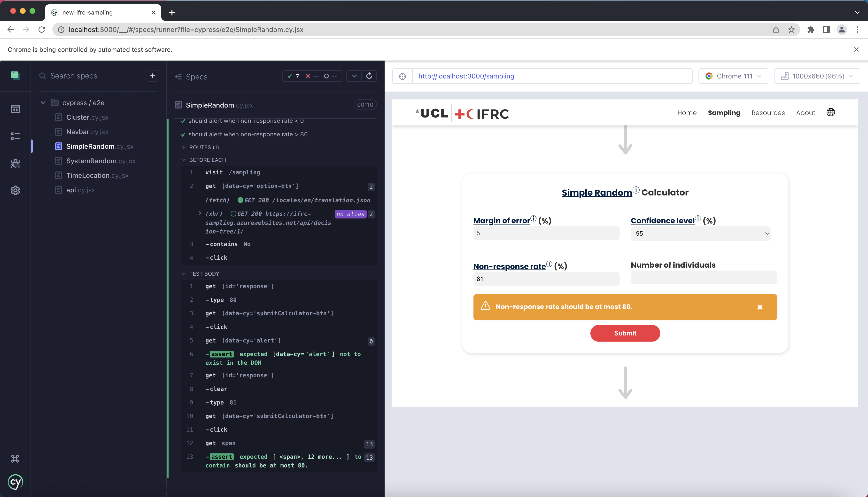868x497 pixels.
Task: Click the Number of individuals field
Action: (x=704, y=278)
